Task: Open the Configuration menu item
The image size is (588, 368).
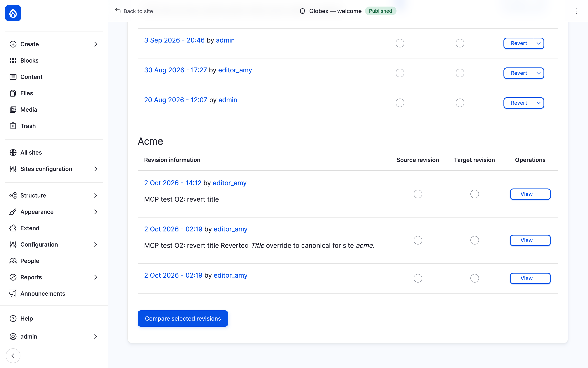Action: pyautogui.click(x=54, y=244)
